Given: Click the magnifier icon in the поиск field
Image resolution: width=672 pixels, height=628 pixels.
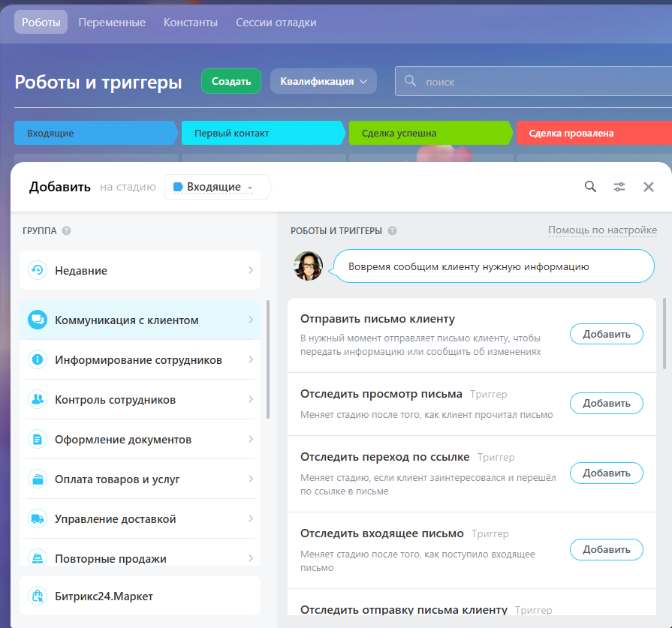Looking at the screenshot, I should pos(410,80).
